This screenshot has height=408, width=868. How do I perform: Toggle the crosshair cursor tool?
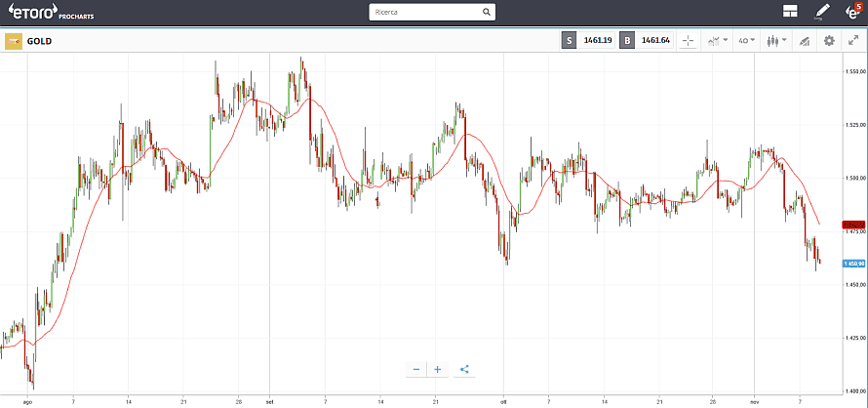tap(688, 41)
